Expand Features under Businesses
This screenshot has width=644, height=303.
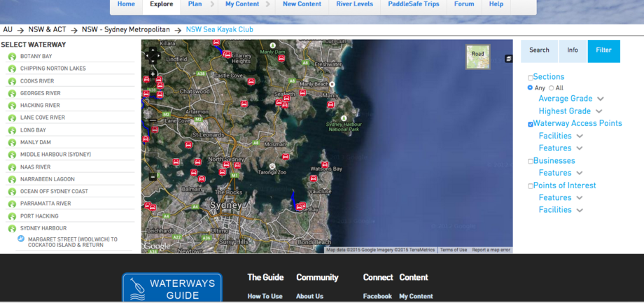(x=579, y=173)
